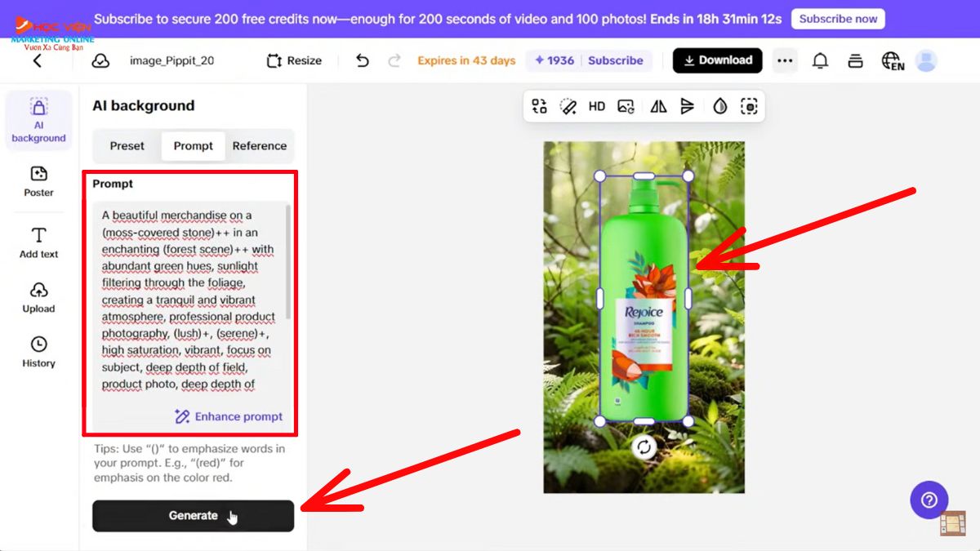Viewport: 980px width, 551px height.
Task: Click the bottle's top-right selection handle
Action: pos(688,176)
